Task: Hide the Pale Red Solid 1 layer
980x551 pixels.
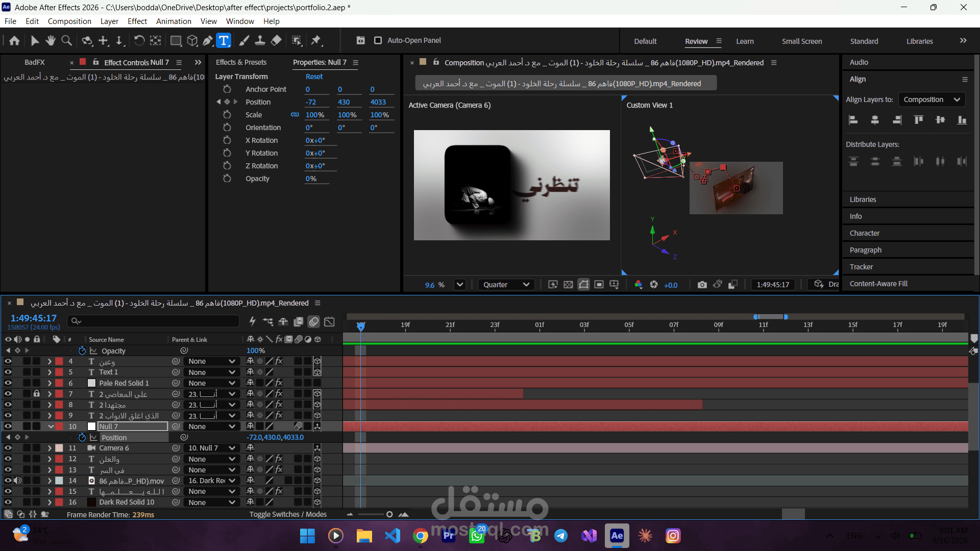Action: [x=8, y=383]
